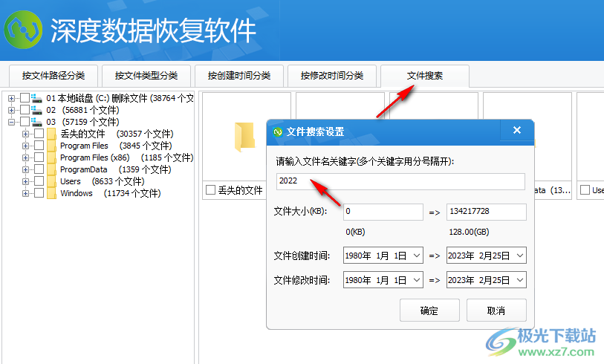Image resolution: width=604 pixels, height=364 pixels.
Task: Click folder icon beside ProgramData tree row
Action: click(x=51, y=169)
